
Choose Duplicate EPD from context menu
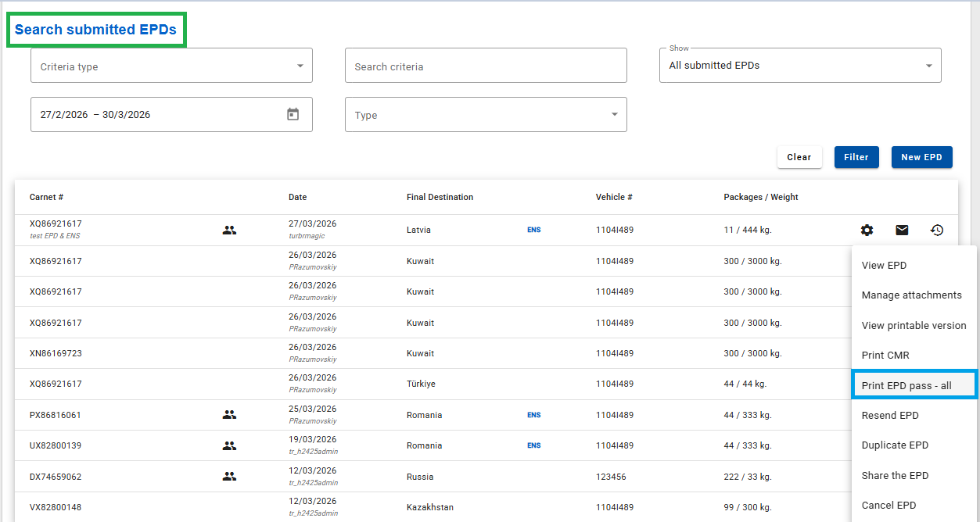pos(895,445)
